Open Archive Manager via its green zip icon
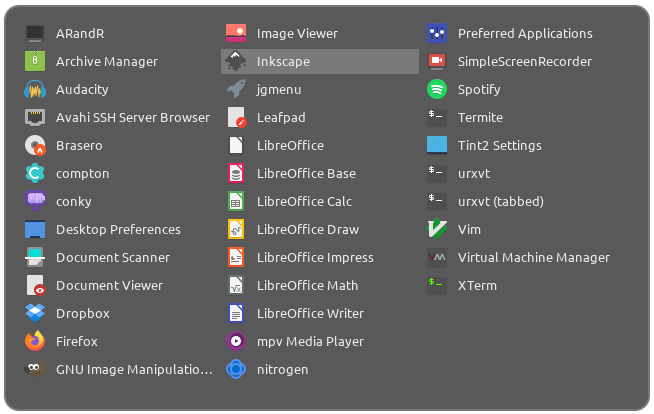The width and height of the screenshot is (654, 414). point(35,61)
